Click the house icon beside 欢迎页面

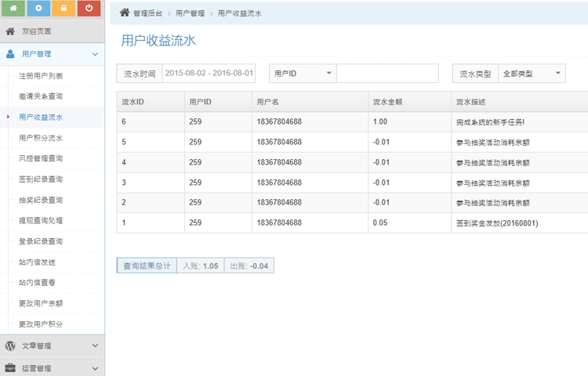[10, 31]
